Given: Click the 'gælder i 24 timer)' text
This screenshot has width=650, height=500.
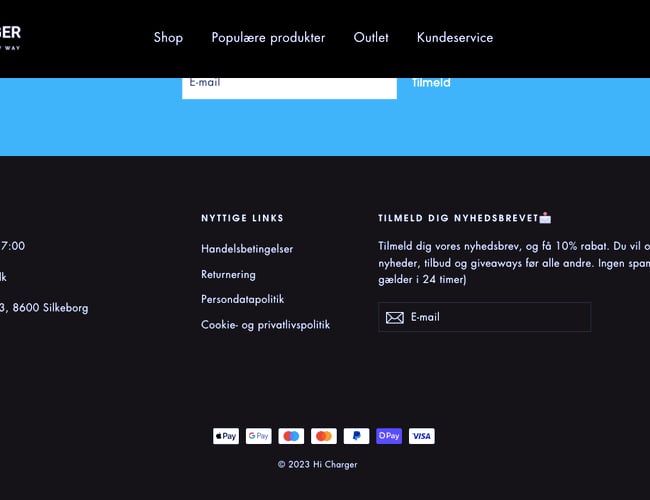Looking at the screenshot, I should click(422, 280).
